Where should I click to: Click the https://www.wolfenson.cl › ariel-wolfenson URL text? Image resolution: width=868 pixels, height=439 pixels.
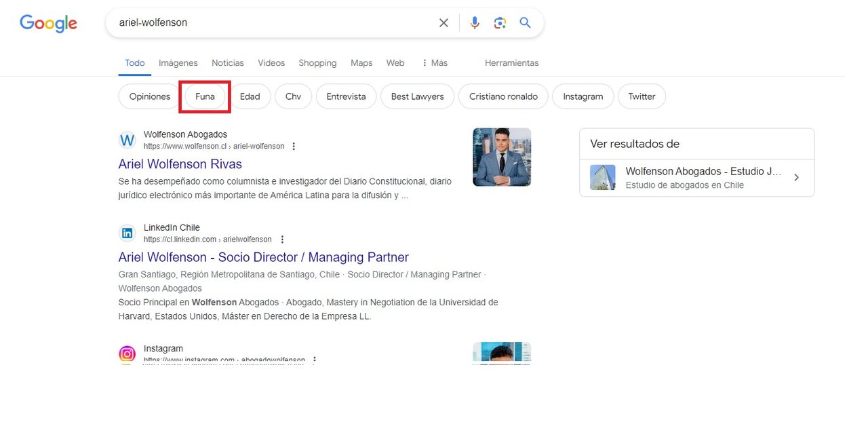click(x=214, y=147)
